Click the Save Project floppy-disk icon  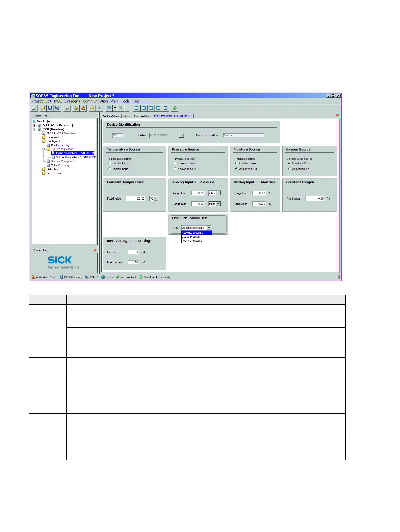coord(50,108)
